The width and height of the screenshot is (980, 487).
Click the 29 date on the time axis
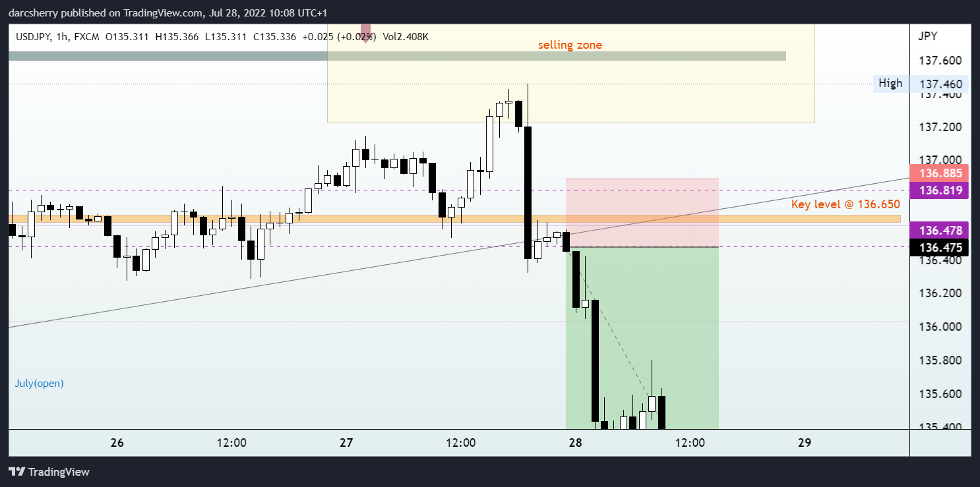804,443
